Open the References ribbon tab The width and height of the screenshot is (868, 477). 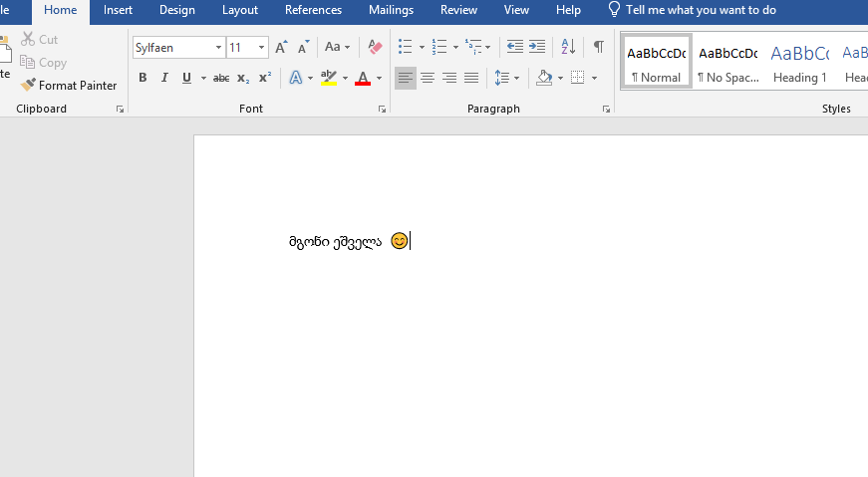click(313, 10)
